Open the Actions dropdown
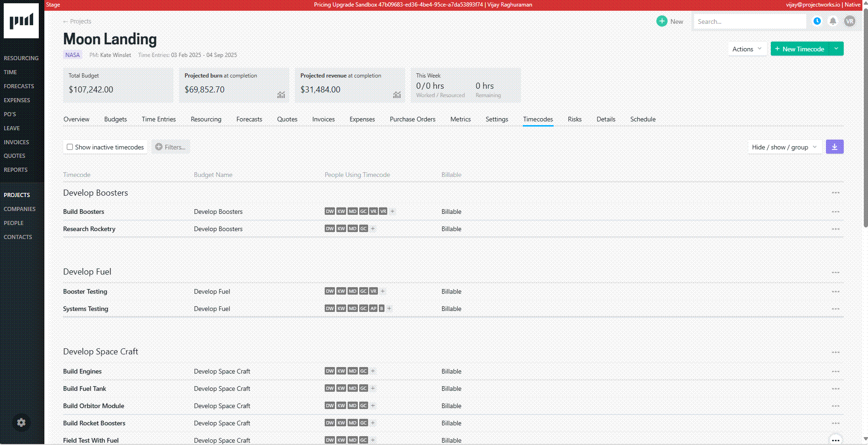The width and height of the screenshot is (868, 445). pyautogui.click(x=747, y=49)
